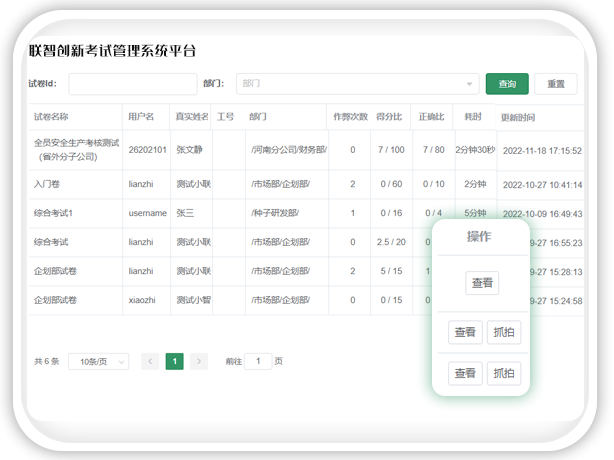Select the 综合考试1 row name cell
Viewport: 614px width, 460px height.
(x=53, y=213)
